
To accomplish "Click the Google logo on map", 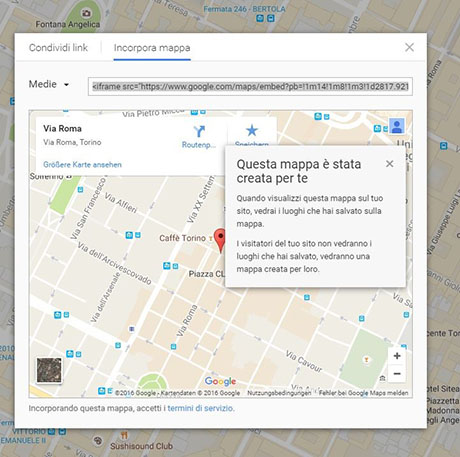I will click(220, 381).
